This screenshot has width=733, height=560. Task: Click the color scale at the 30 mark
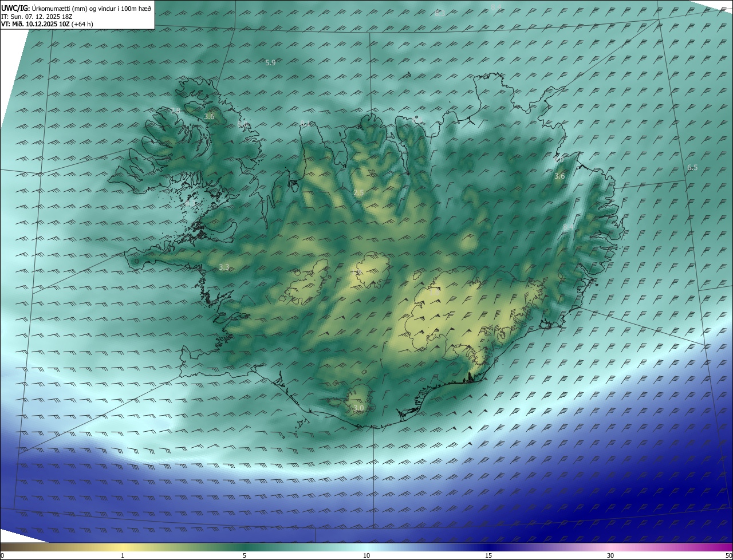610,555
